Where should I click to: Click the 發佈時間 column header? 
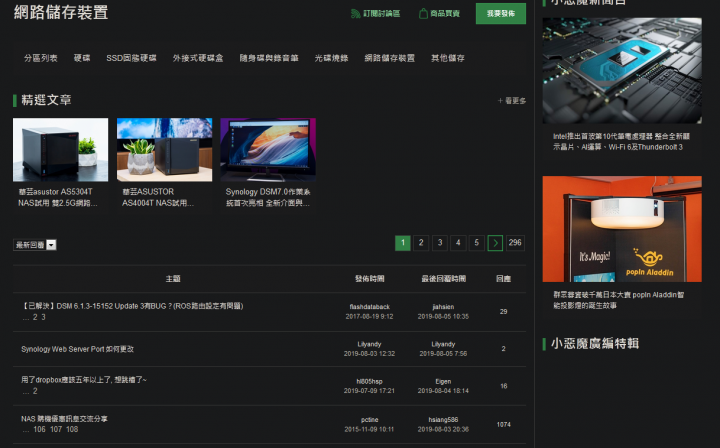(x=370, y=279)
